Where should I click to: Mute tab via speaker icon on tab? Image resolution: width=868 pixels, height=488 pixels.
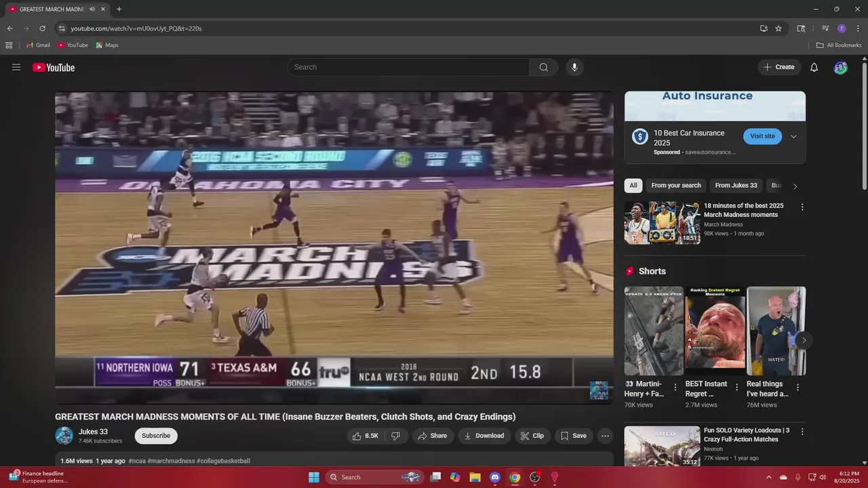click(x=92, y=9)
